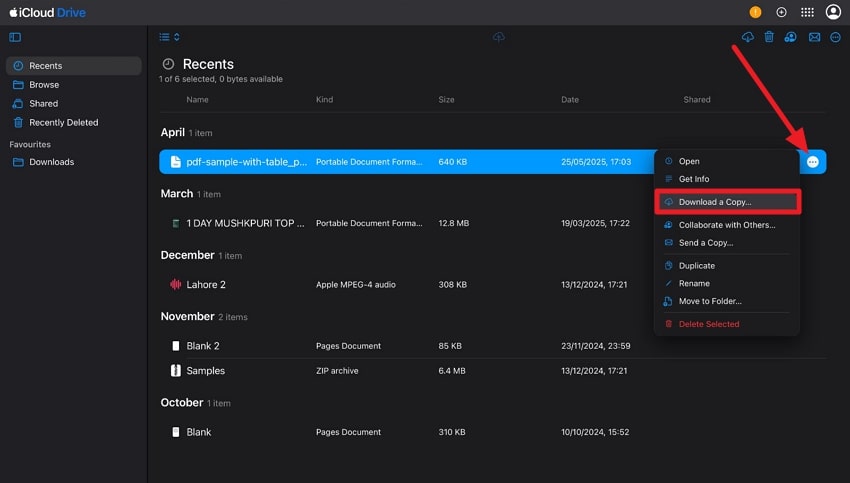The image size is (850, 483).
Task: Click the October Blank document icon
Action: 176,432
